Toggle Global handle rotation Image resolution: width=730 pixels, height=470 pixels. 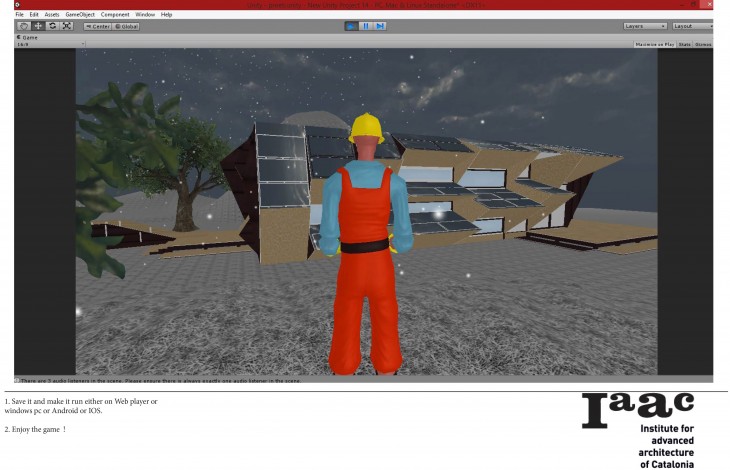(x=126, y=26)
